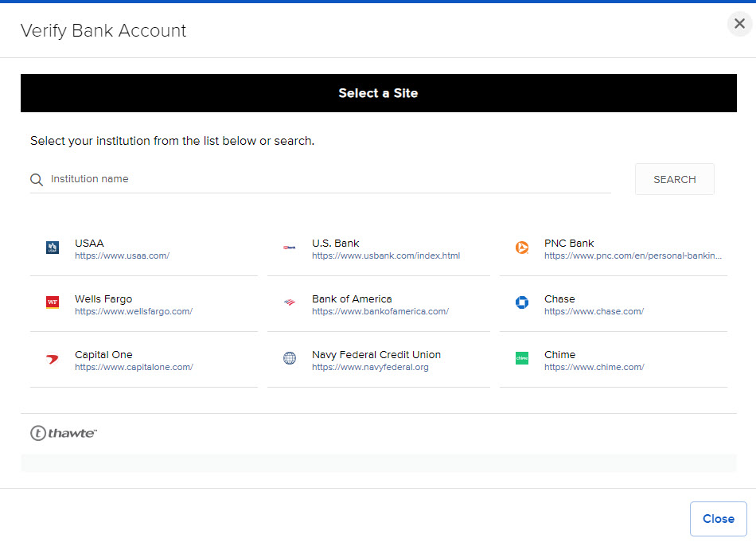
Task: Choose Navy Federal Credit Union name
Action: [376, 355]
